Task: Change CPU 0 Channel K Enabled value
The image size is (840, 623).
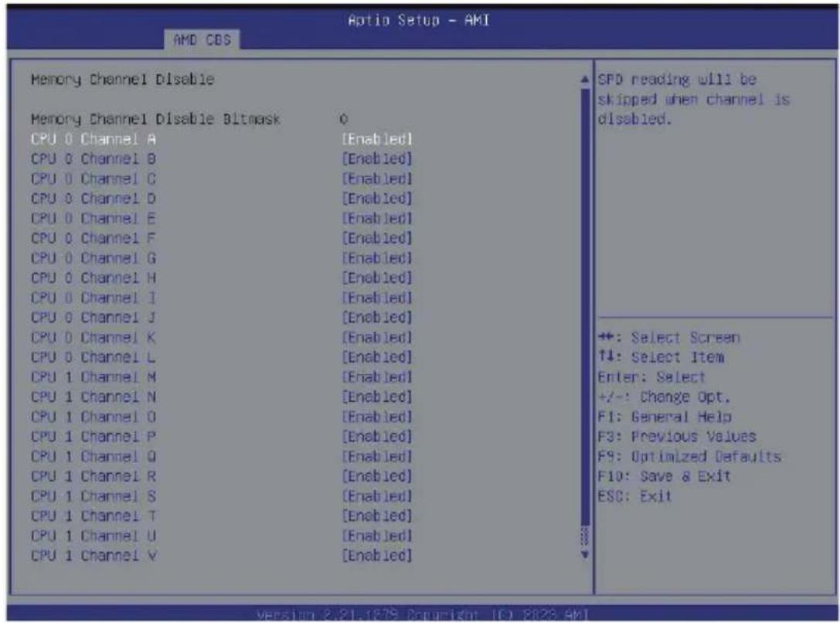Action: click(377, 338)
